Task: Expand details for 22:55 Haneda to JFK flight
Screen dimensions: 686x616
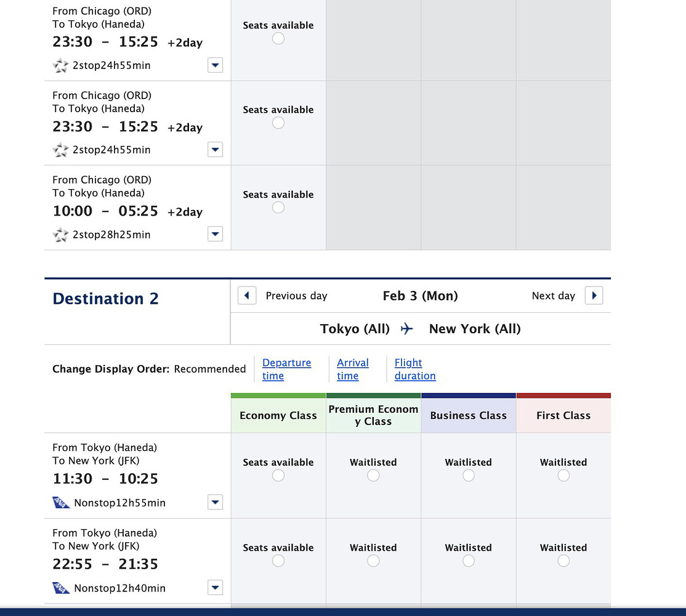Action: [215, 588]
